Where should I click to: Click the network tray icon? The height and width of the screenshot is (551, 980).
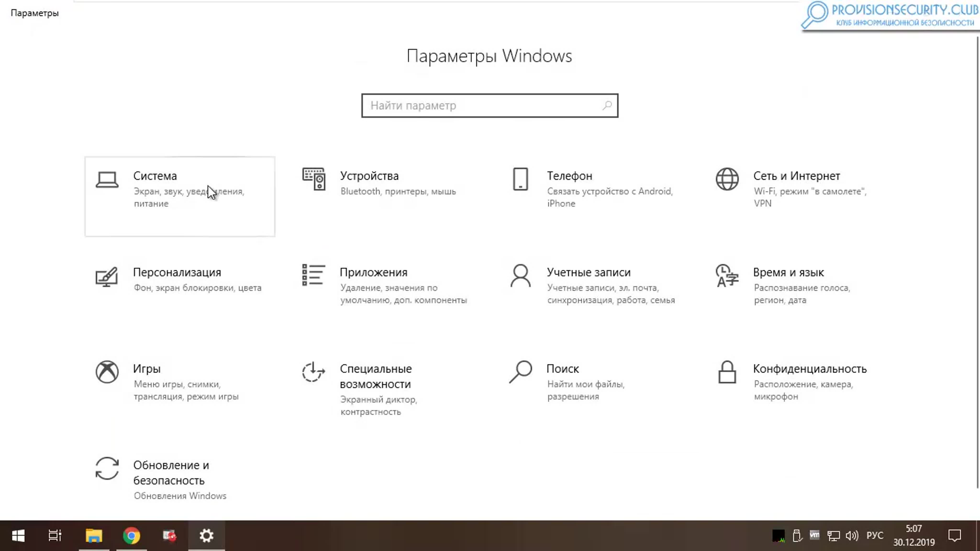coord(833,536)
